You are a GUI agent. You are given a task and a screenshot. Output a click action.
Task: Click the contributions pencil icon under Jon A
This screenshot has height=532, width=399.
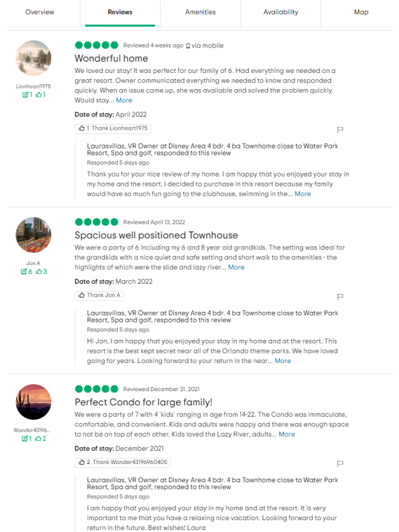pyautogui.click(x=22, y=271)
